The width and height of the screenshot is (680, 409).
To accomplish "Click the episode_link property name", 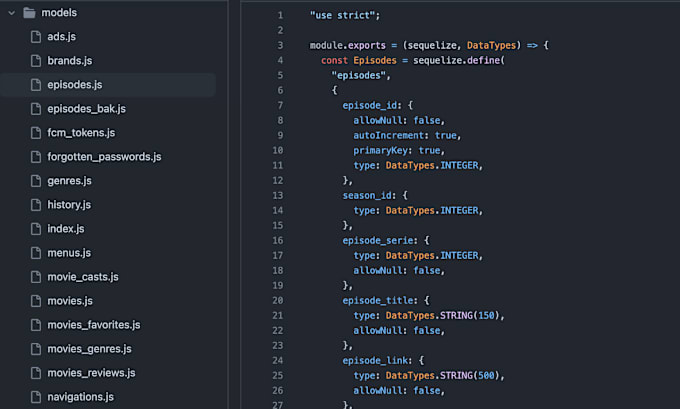I will (x=375, y=361).
